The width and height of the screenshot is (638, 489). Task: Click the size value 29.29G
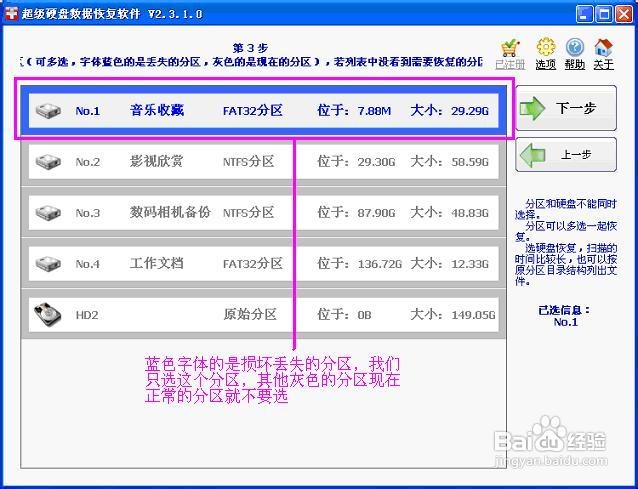pos(470,111)
